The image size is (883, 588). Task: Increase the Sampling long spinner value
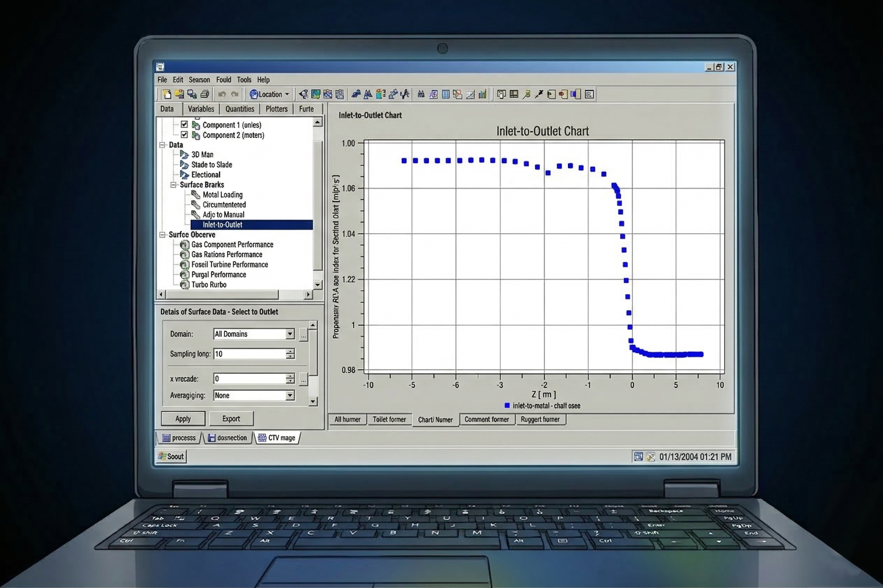pos(290,351)
